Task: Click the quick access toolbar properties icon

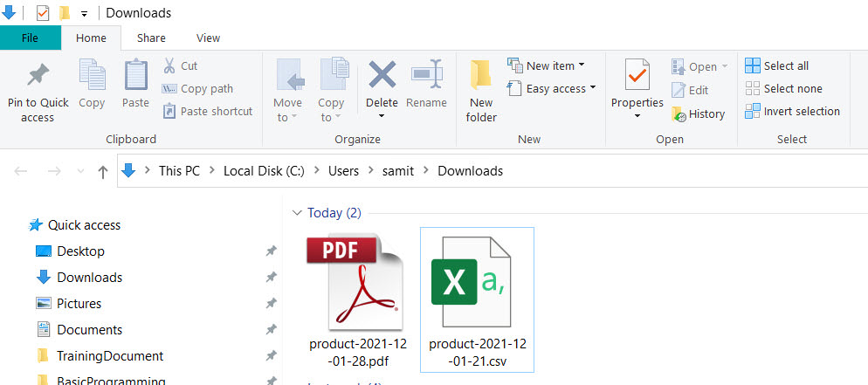Action: click(x=43, y=13)
